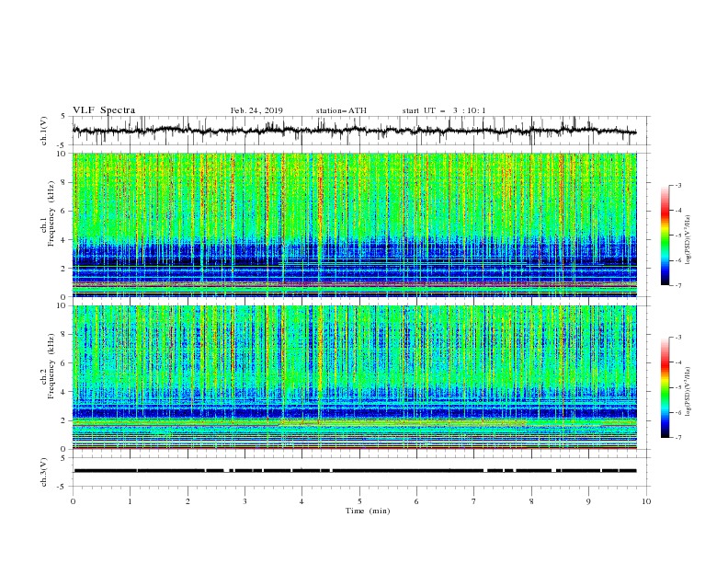
Task: Click the "7" tick on the Time axis
Action: click(x=474, y=501)
